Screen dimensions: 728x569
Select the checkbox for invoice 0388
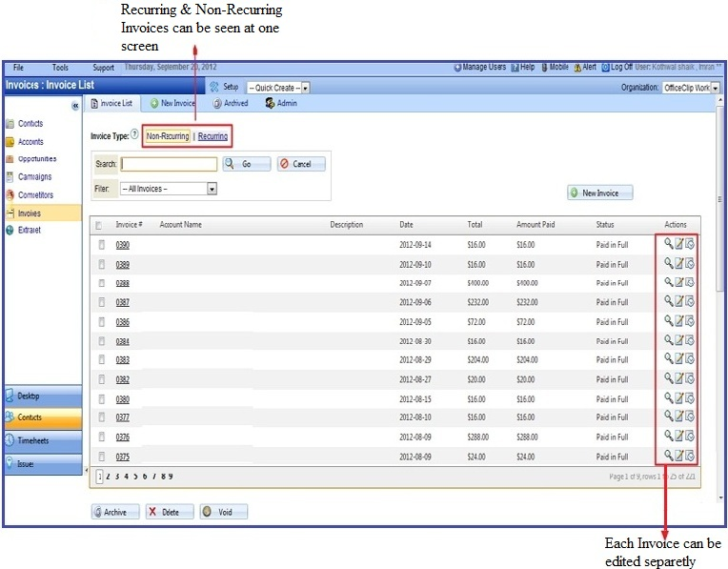[x=102, y=283]
